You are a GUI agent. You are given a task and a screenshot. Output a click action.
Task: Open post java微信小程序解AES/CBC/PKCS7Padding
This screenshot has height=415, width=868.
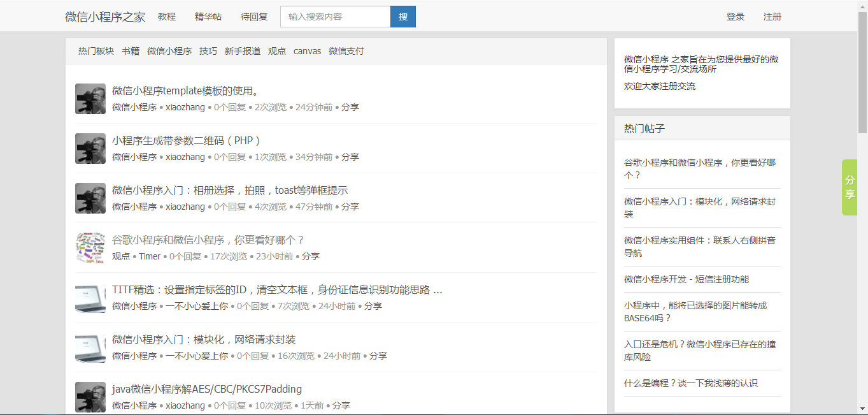pyautogui.click(x=207, y=389)
